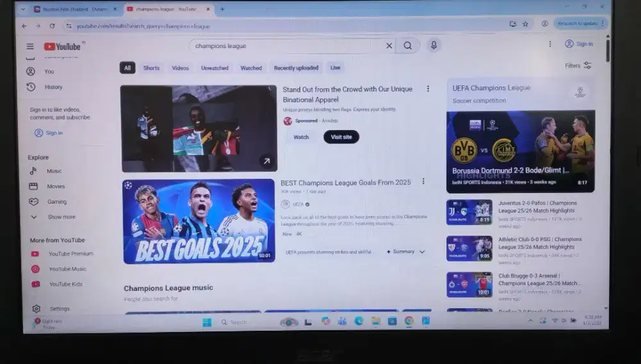This screenshot has height=364, width=641.
Task: Select the All filter chip
Action: point(127,68)
